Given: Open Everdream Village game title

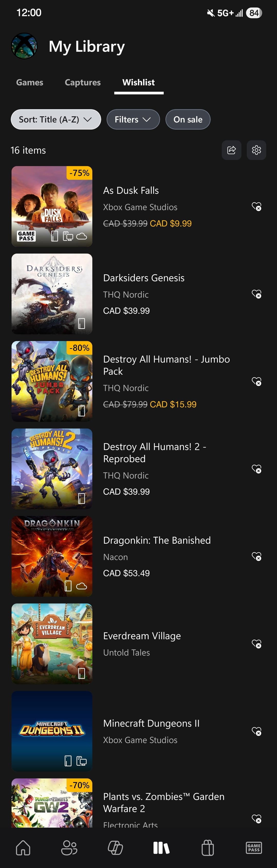Looking at the screenshot, I should (142, 636).
